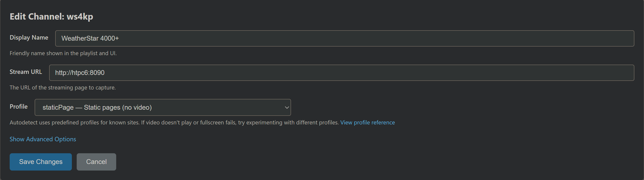Image resolution: width=644 pixels, height=180 pixels.
Task: Select the staticPage profile option text
Action: click(x=97, y=107)
